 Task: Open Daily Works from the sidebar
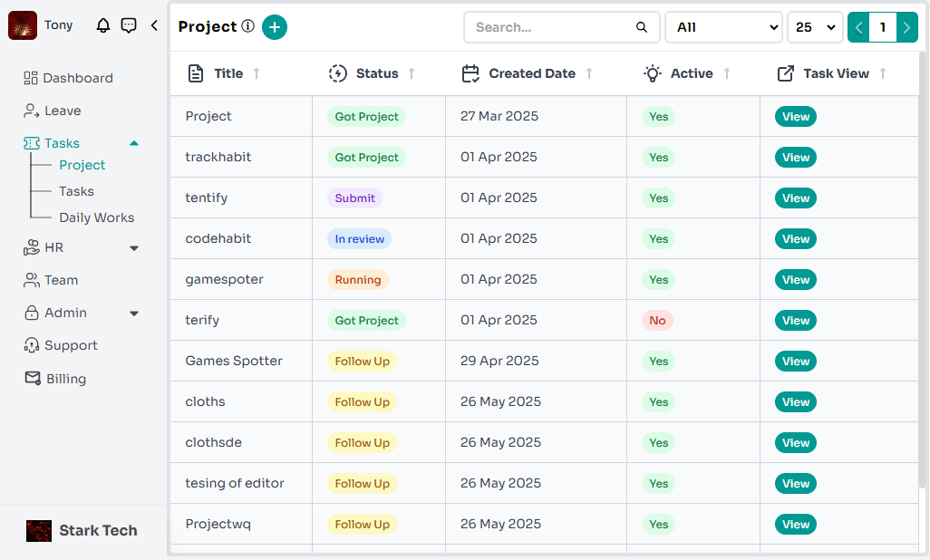[x=95, y=217]
